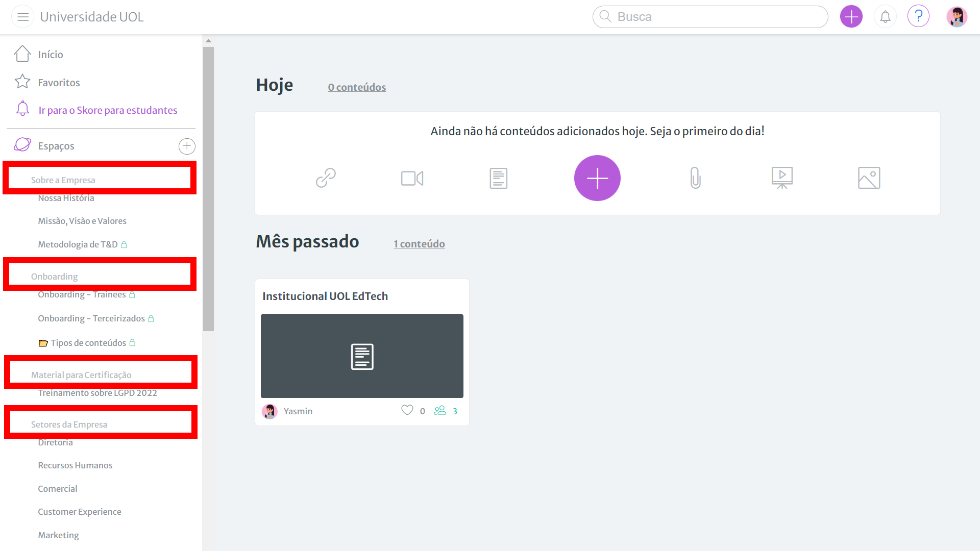Click the sidebar scrollbar thumb

tap(208, 189)
